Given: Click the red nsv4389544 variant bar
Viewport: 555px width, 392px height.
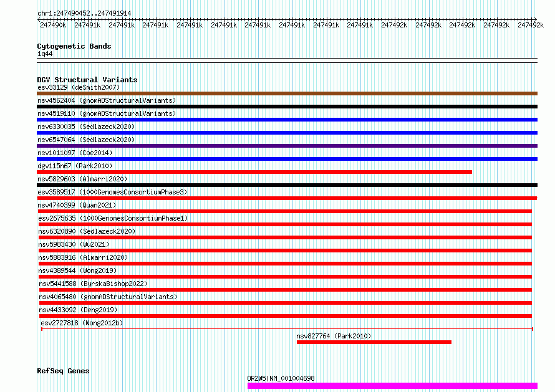Looking at the screenshot, I should 285,277.
